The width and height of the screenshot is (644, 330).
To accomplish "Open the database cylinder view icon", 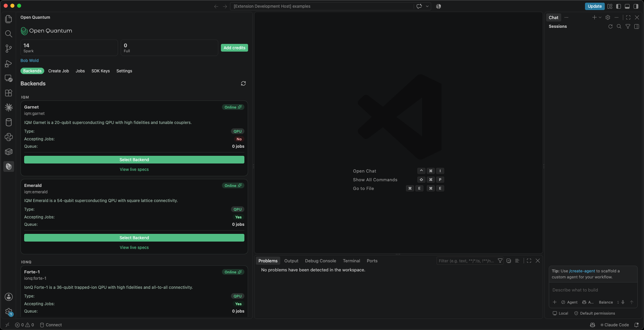I will 8,122.
